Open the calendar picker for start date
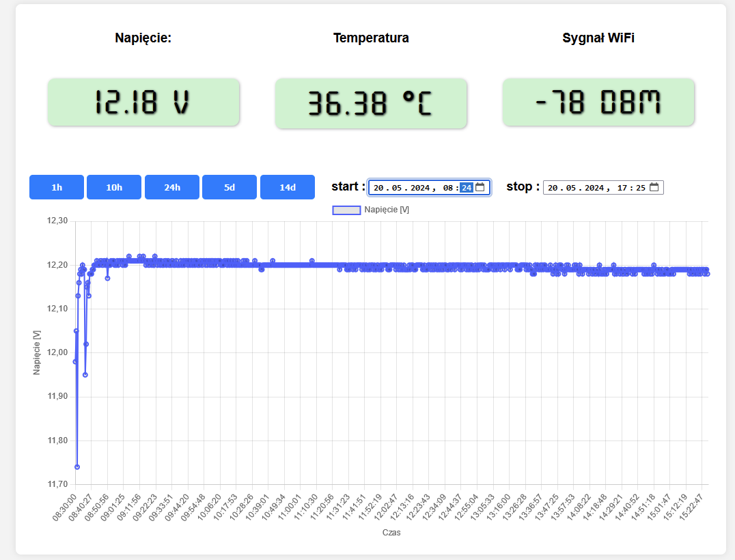The height and width of the screenshot is (560, 735). click(480, 186)
